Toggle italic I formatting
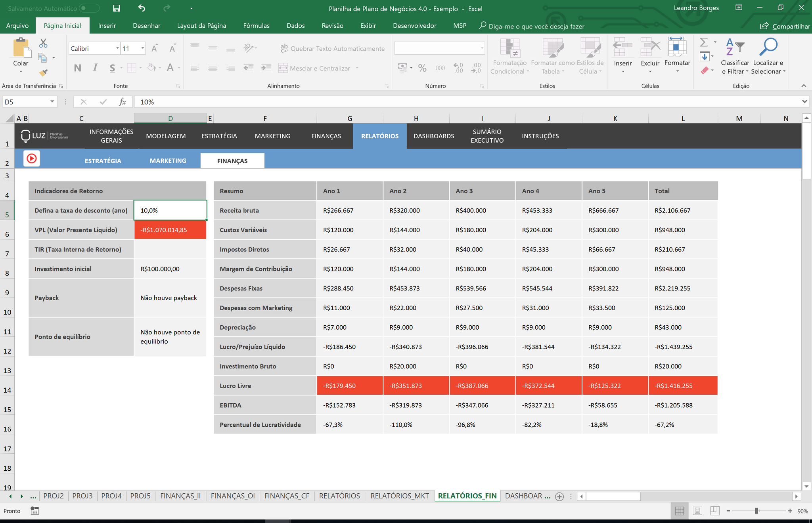Screen dimensions: 812x523 pos(95,68)
